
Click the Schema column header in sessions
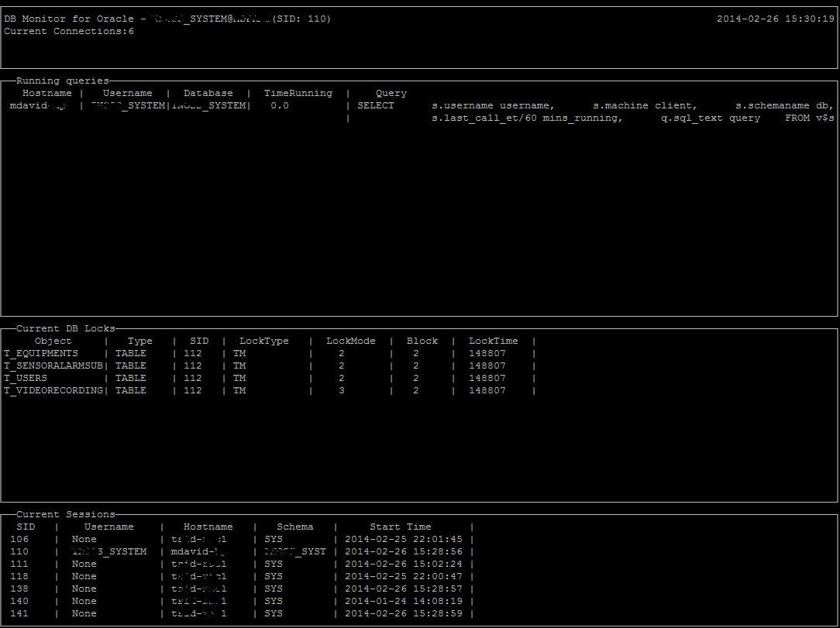(x=295, y=527)
